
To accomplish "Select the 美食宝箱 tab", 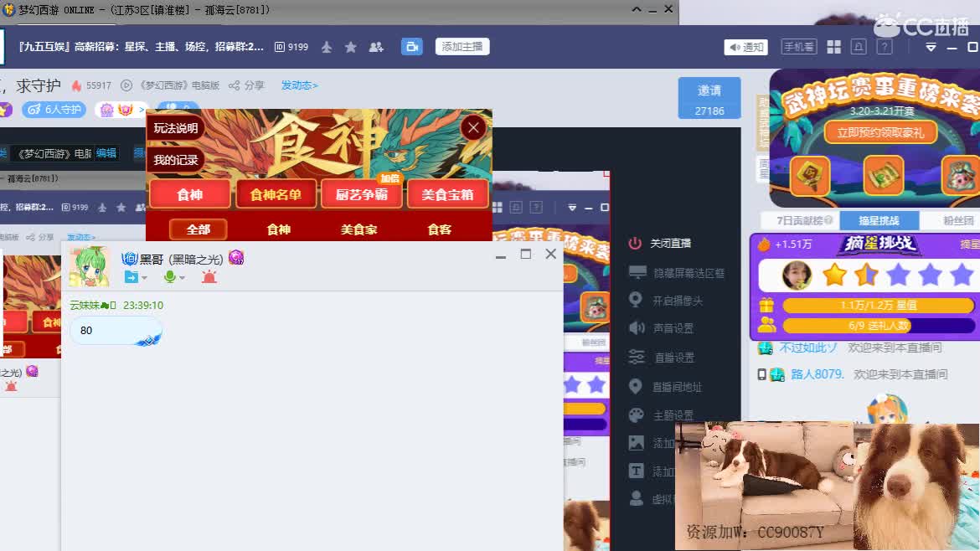I will click(x=447, y=195).
